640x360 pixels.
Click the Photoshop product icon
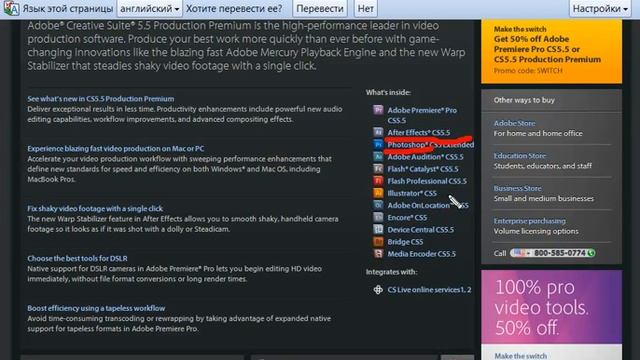(x=378, y=144)
